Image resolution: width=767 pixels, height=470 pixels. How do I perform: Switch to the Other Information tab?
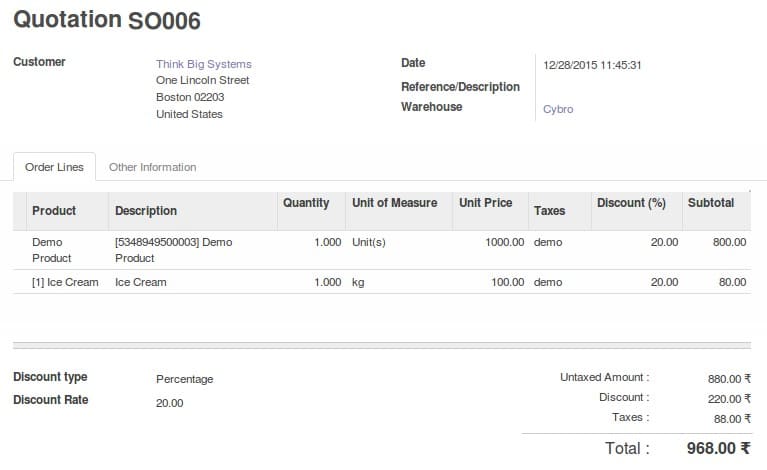(x=152, y=167)
